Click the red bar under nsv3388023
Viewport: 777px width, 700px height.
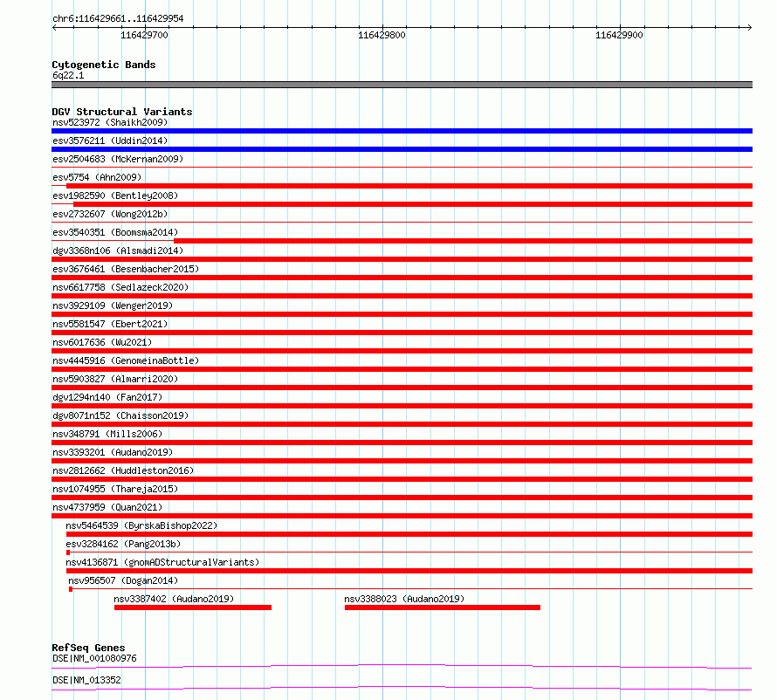pyautogui.click(x=443, y=607)
